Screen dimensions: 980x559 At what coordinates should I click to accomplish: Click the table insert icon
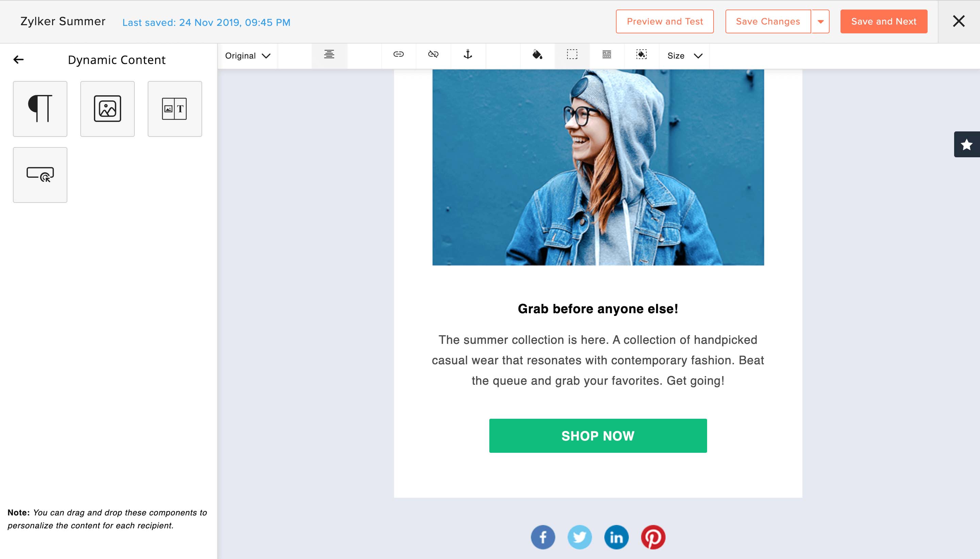point(605,55)
